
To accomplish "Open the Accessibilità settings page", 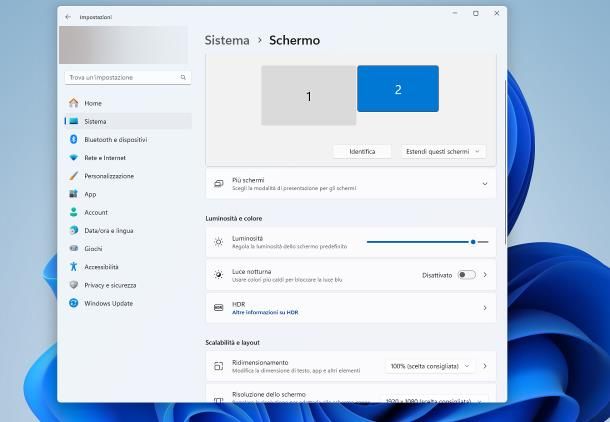I will 128,266.
